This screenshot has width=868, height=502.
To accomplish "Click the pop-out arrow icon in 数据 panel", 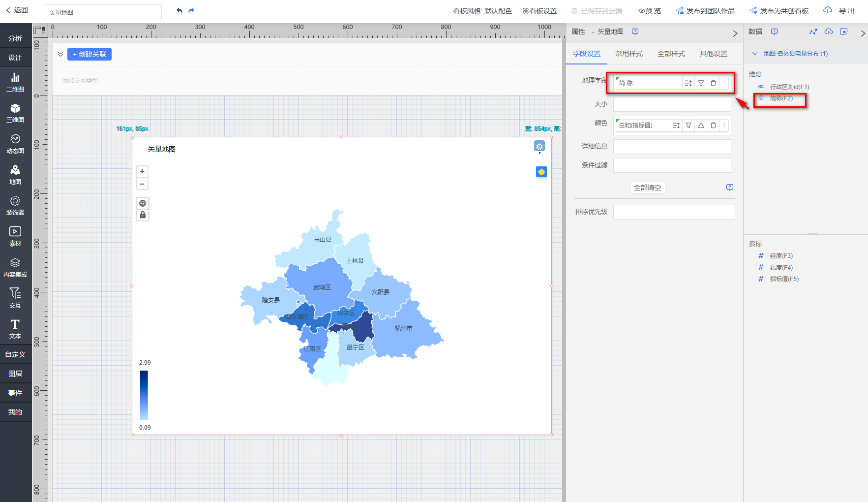I will (x=844, y=31).
